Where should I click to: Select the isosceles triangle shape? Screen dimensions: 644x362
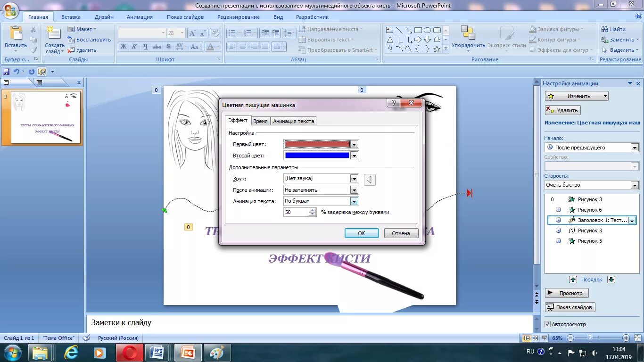[x=390, y=40]
